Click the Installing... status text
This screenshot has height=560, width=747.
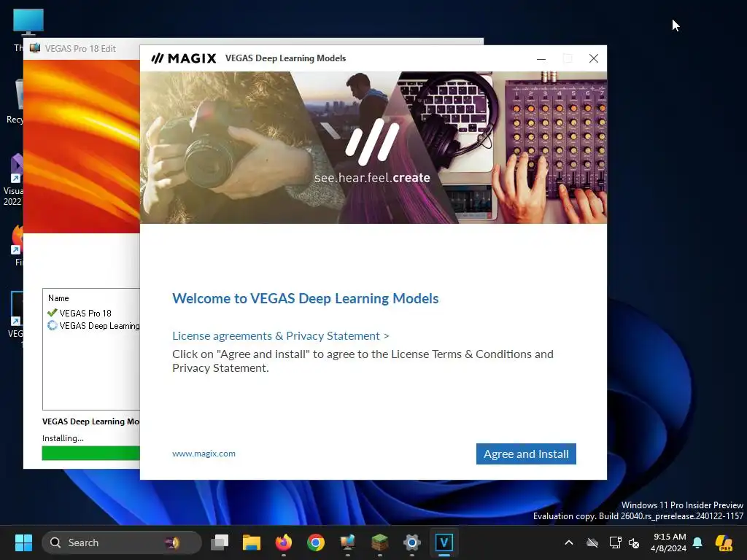[63, 438]
